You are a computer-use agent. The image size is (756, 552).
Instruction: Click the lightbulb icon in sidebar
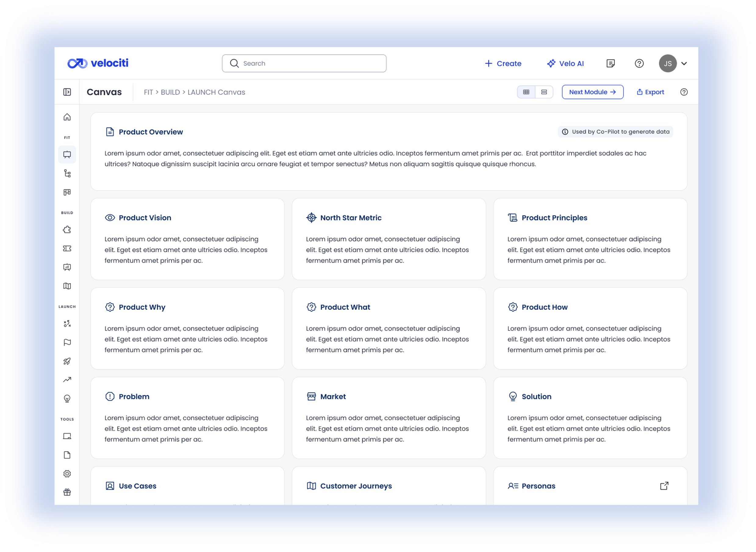(x=67, y=399)
